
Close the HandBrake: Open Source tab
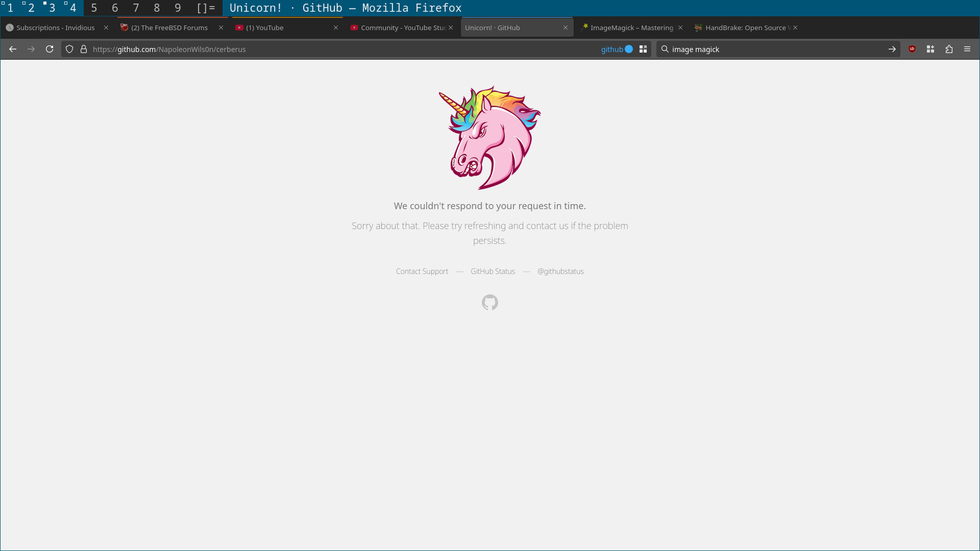point(795,28)
